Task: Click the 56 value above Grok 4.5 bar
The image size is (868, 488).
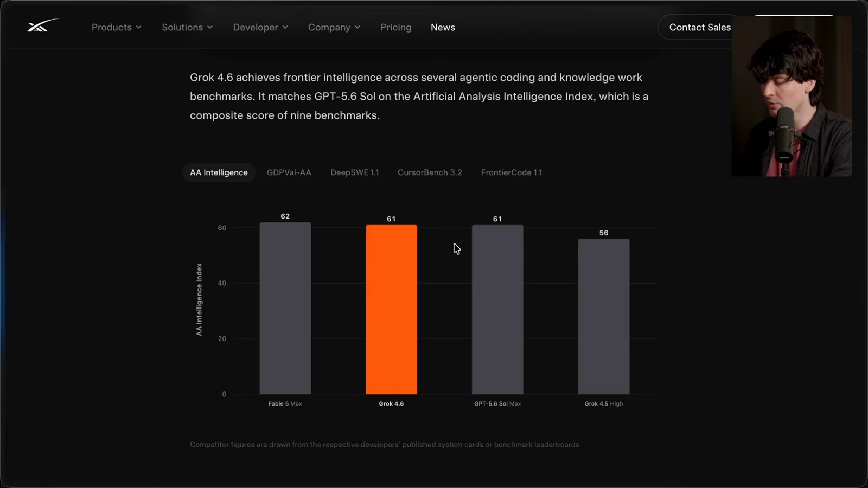Action: [x=604, y=233]
